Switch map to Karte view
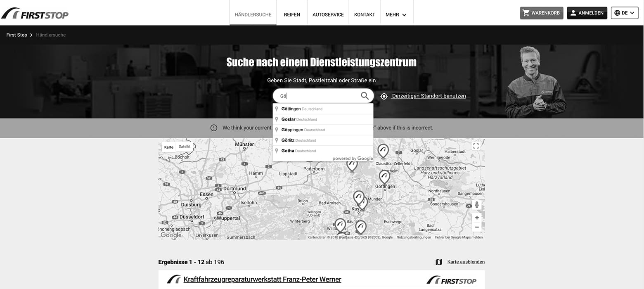The height and width of the screenshot is (289, 644). click(x=169, y=147)
